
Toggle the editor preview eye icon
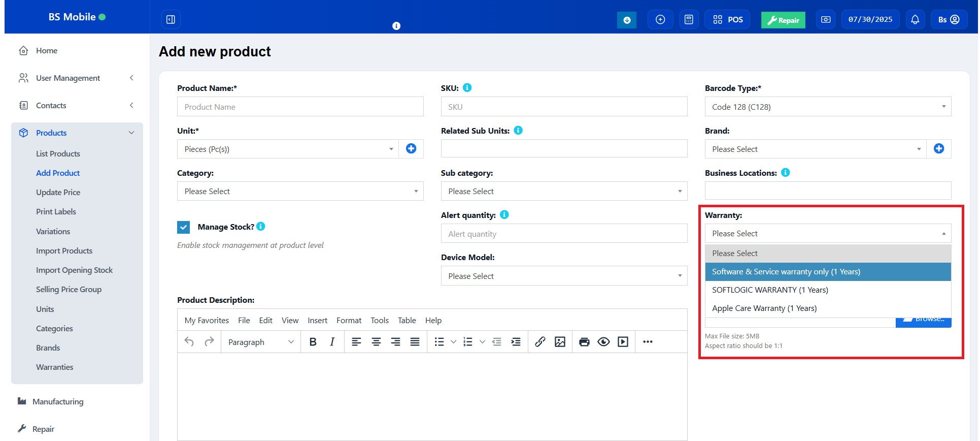point(603,342)
